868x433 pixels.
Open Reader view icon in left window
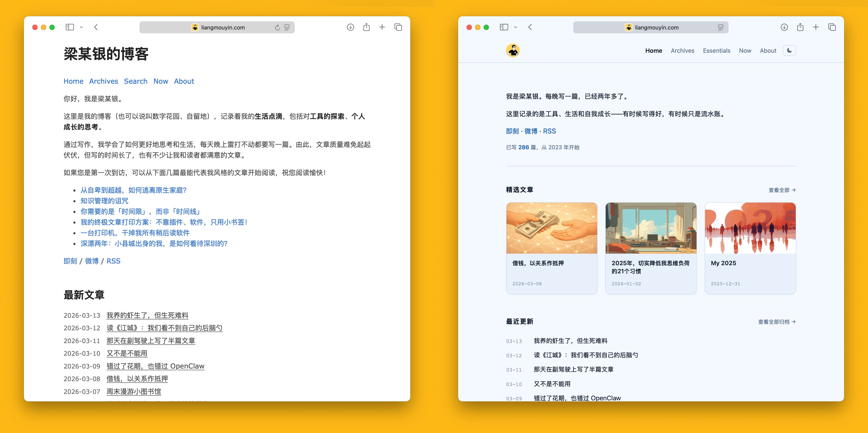pos(287,28)
